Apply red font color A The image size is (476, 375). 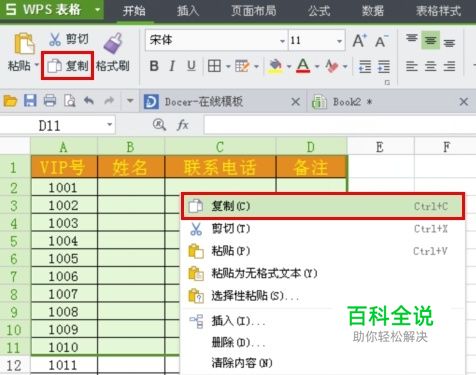(x=303, y=66)
